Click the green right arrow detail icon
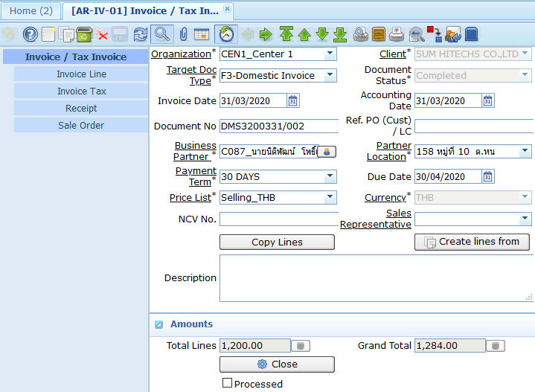The width and height of the screenshot is (535, 392). [266, 34]
